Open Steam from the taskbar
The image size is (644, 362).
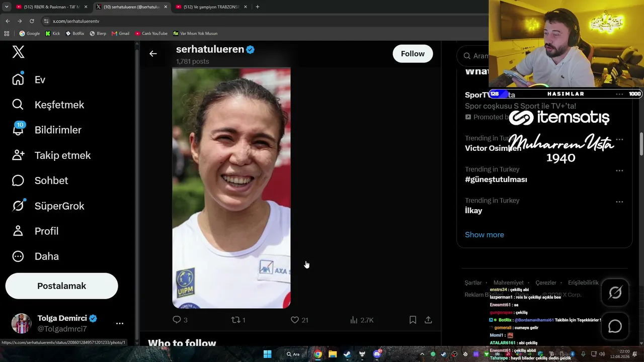pyautogui.click(x=347, y=354)
